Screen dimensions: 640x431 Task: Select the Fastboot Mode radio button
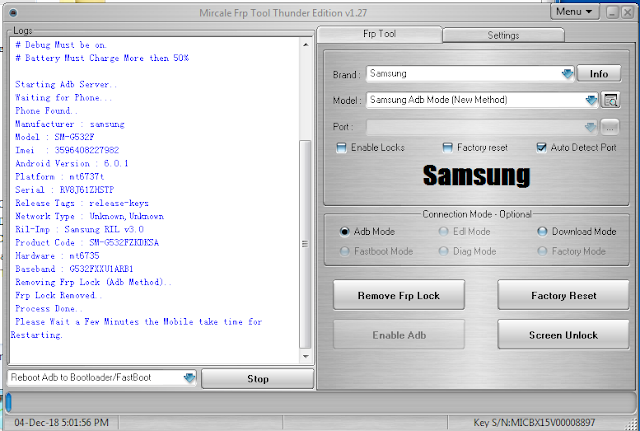click(344, 251)
